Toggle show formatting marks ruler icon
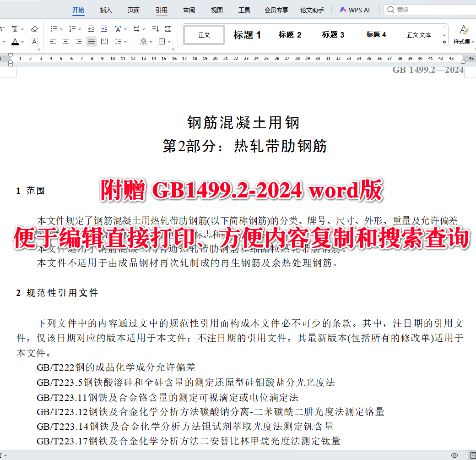 pyautogui.click(x=168, y=29)
